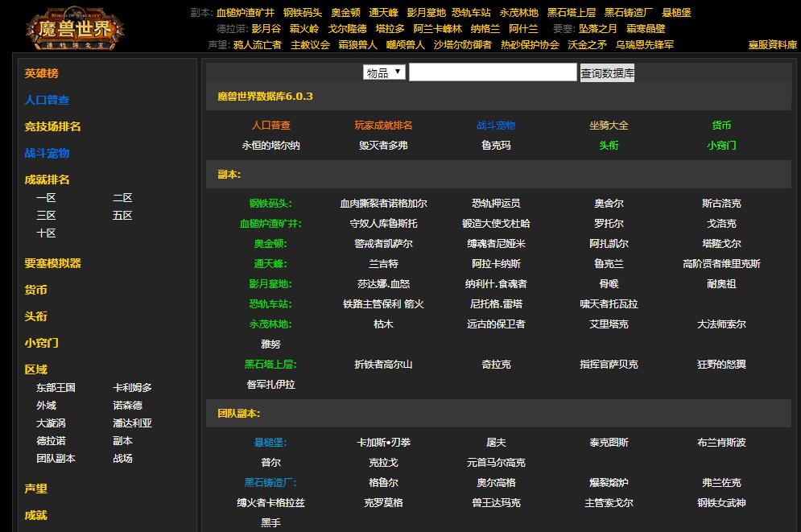Open 英雄榜 in the left sidebar
The height and width of the screenshot is (532, 801).
tap(41, 73)
